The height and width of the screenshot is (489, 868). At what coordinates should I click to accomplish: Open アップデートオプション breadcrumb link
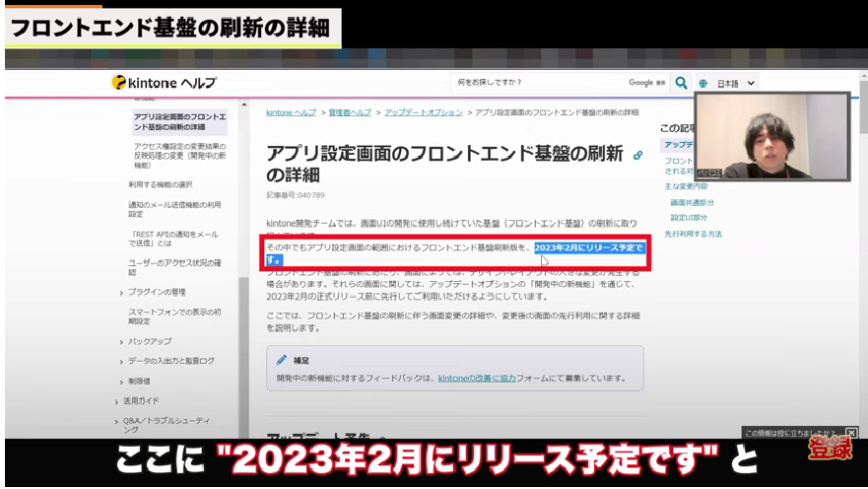(x=423, y=113)
